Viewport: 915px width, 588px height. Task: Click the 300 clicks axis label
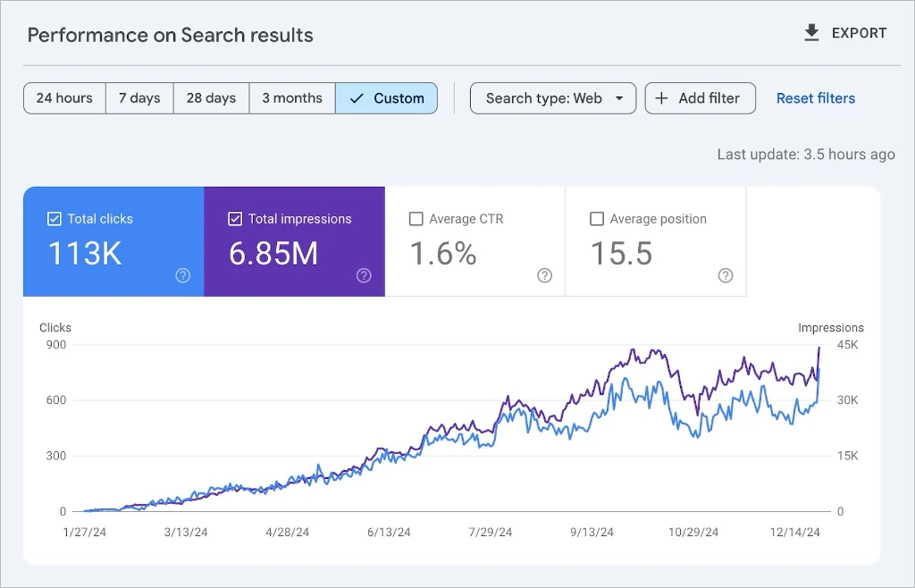pos(56,456)
